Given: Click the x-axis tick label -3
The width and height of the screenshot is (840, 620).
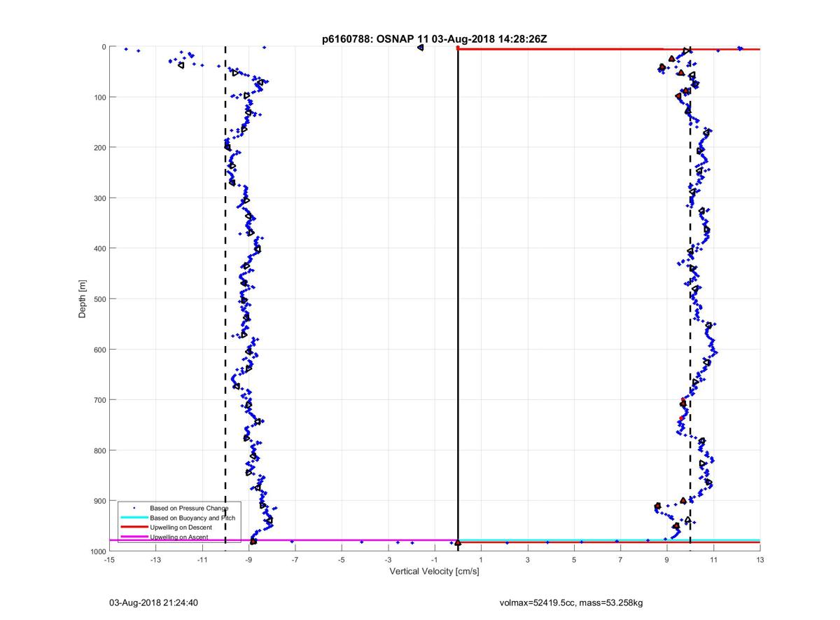Looking at the screenshot, I should click(x=388, y=560).
